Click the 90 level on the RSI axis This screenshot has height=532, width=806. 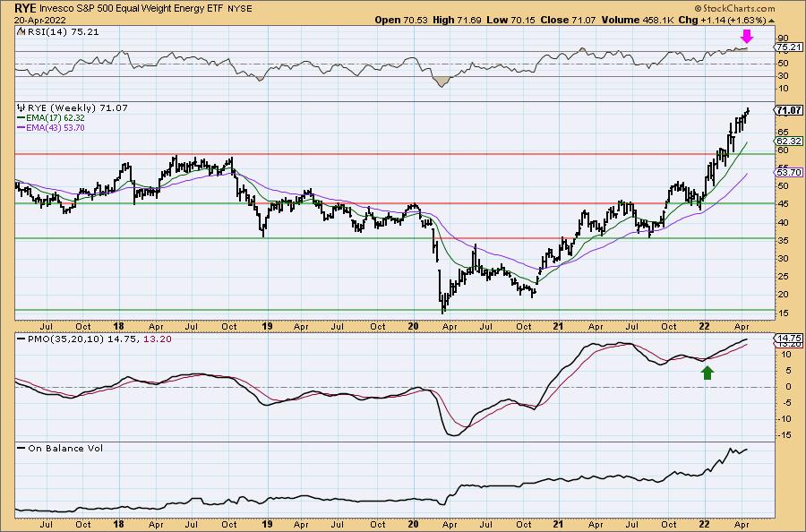[x=784, y=39]
